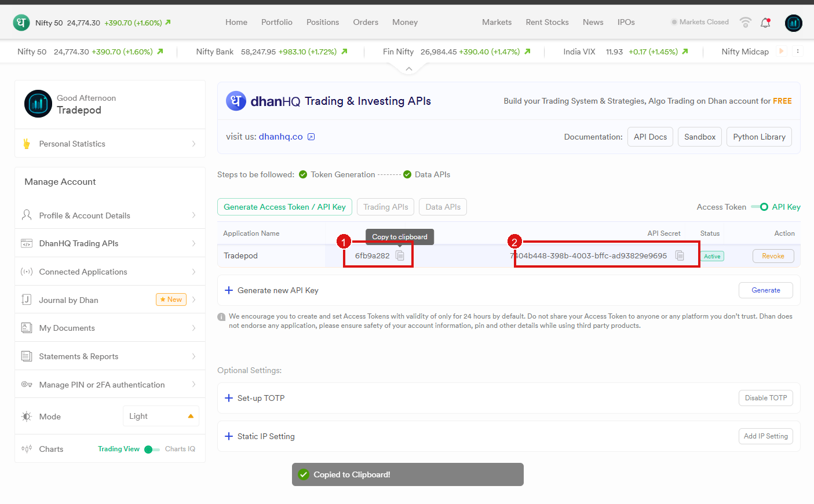Open the Mode dropdown showing Light
The image size is (814, 504).
tap(161, 417)
